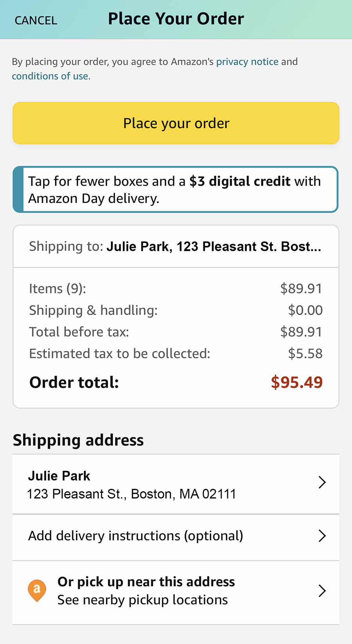This screenshot has width=352, height=644.
Task: Expand address details via Julie Park chevron
Action: pyautogui.click(x=322, y=483)
